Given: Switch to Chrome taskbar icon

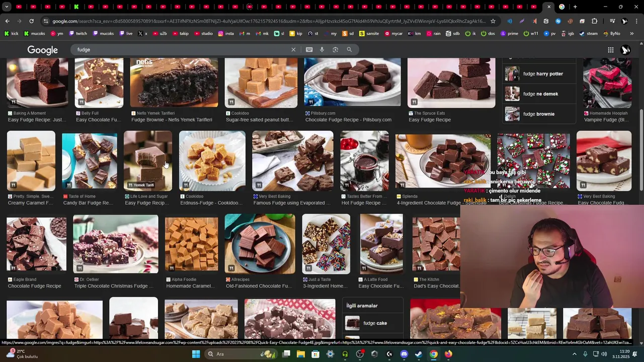Looking at the screenshot, I should 433,354.
